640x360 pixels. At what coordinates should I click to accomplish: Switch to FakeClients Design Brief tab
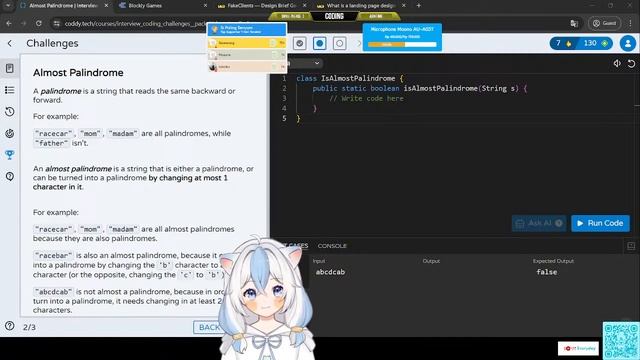pyautogui.click(x=261, y=6)
